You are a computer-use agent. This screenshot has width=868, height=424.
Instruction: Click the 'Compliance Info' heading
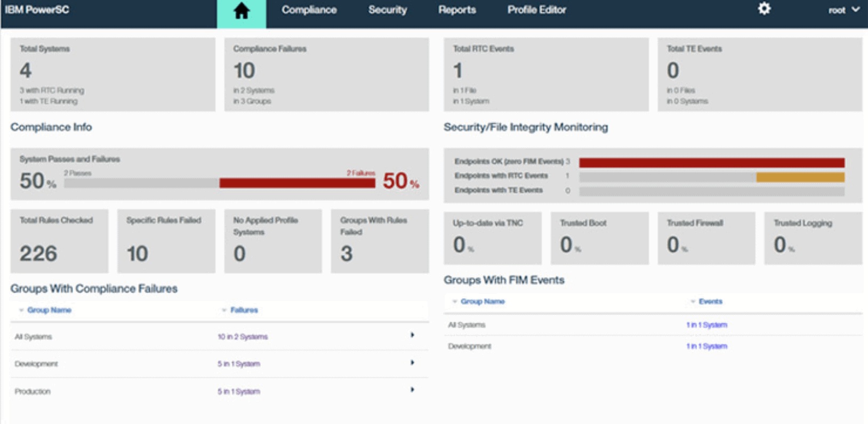51,127
